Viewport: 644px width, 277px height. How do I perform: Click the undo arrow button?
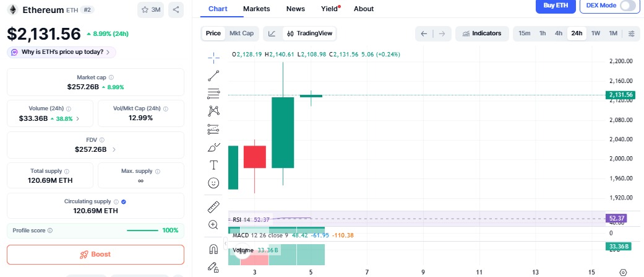(424, 33)
